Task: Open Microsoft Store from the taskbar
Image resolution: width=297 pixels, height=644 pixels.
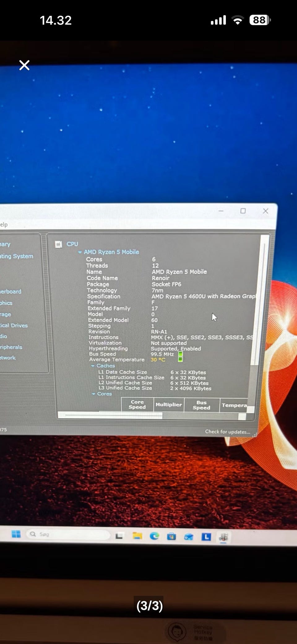Action: point(171,537)
